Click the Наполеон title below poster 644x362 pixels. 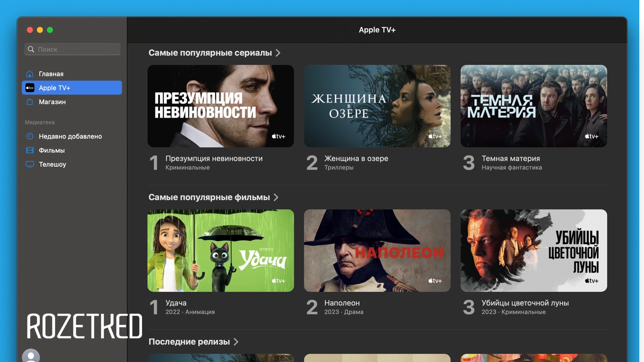[x=342, y=303]
